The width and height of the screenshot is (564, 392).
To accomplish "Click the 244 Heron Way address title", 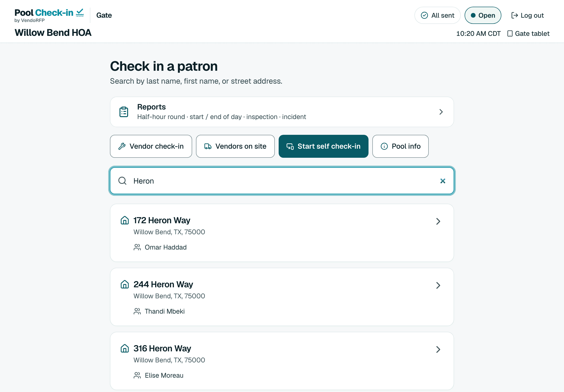I will click(x=163, y=284).
